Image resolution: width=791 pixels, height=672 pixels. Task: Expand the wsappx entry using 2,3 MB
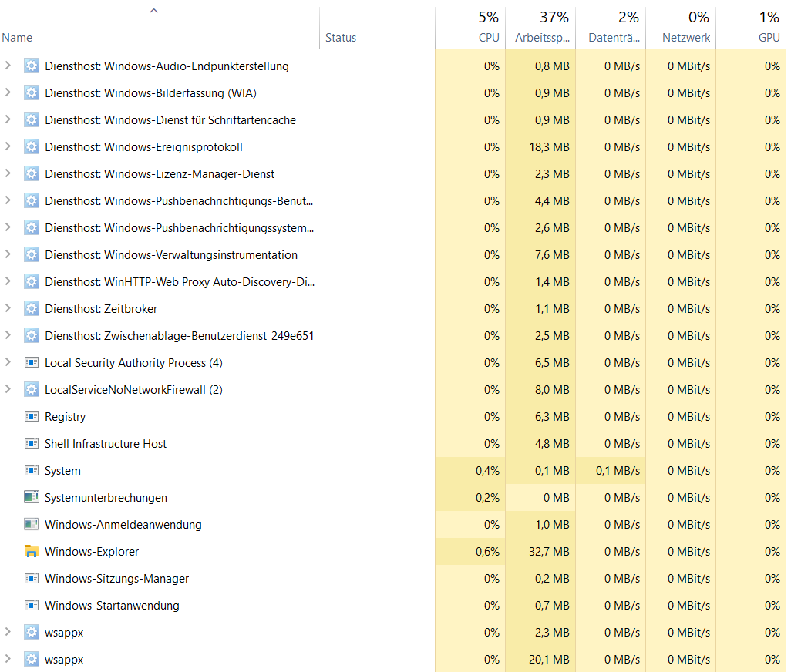[8, 632]
